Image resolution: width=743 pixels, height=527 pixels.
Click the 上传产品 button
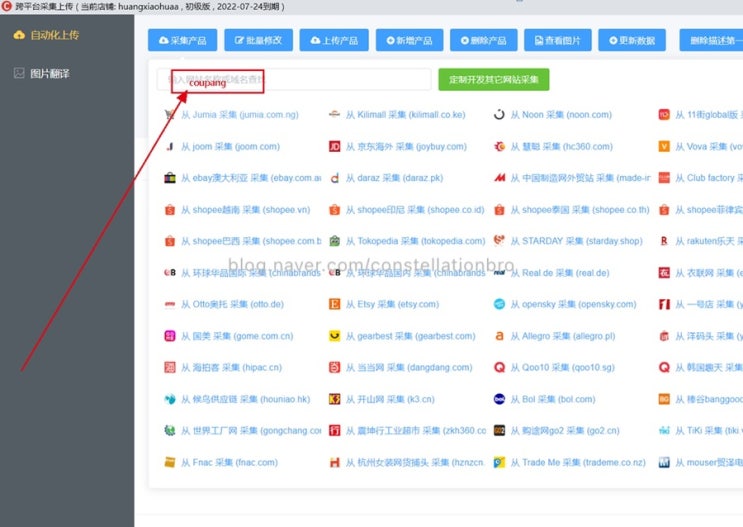334,40
